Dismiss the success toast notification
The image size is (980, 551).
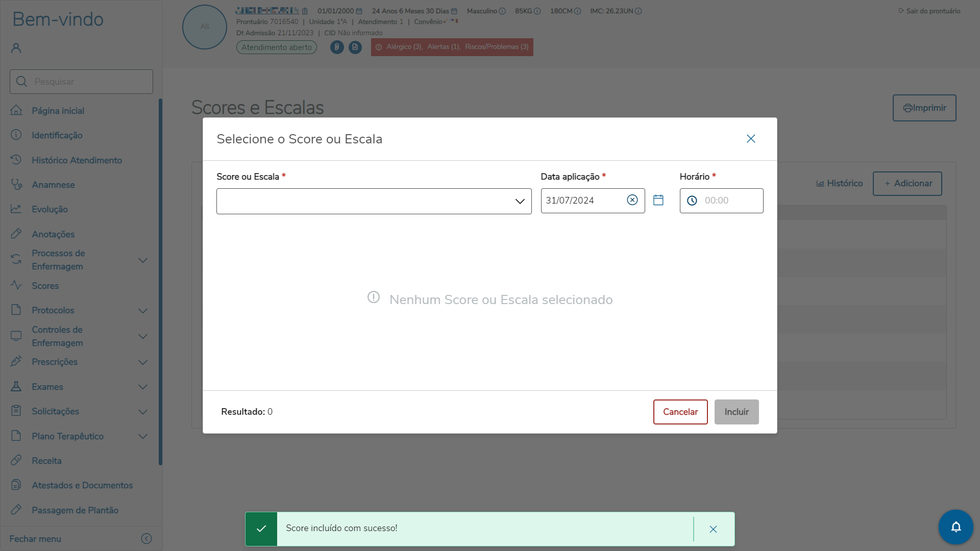click(x=713, y=529)
